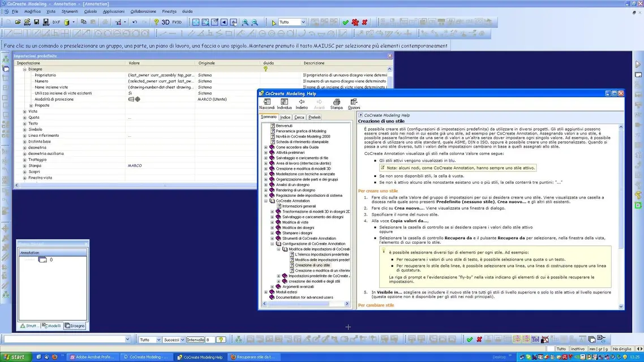Click the lightbulb icon in Guida column
Image resolution: width=644 pixels, height=362 pixels.
tap(265, 69)
